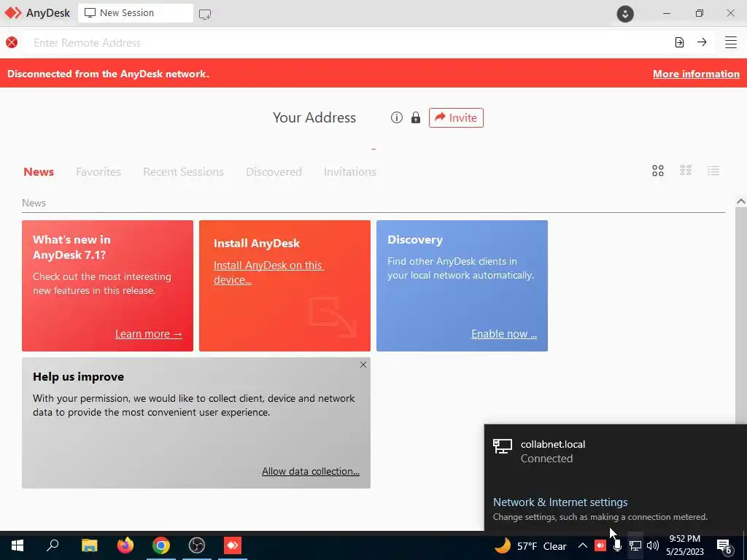Open the Invitations tab

(349, 171)
